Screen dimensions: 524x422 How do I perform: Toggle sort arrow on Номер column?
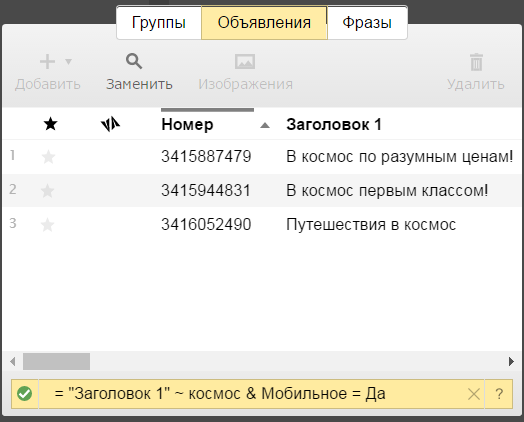pyautogui.click(x=265, y=125)
